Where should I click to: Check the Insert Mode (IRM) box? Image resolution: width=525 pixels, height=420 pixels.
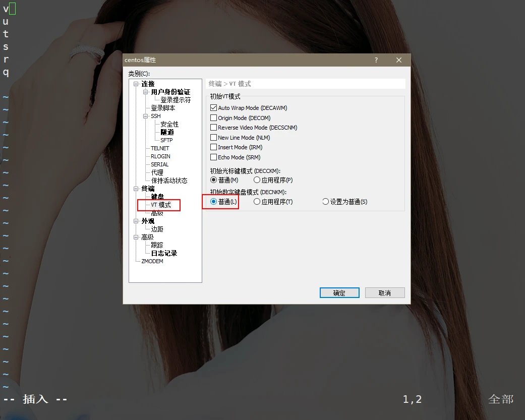coord(213,147)
